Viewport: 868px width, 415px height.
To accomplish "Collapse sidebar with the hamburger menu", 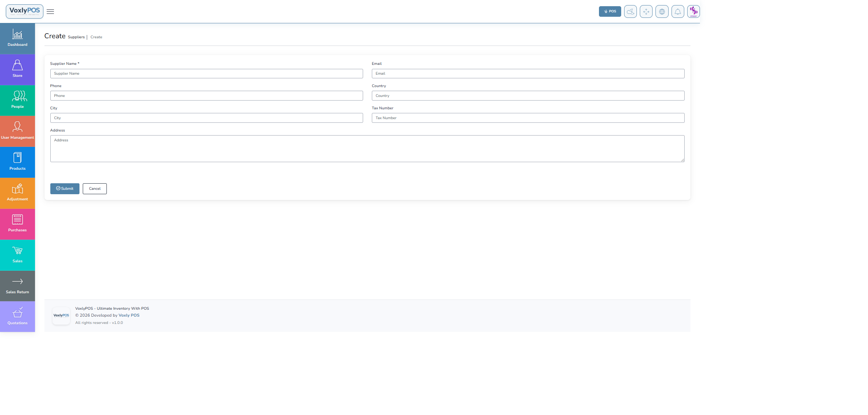I will (x=50, y=11).
